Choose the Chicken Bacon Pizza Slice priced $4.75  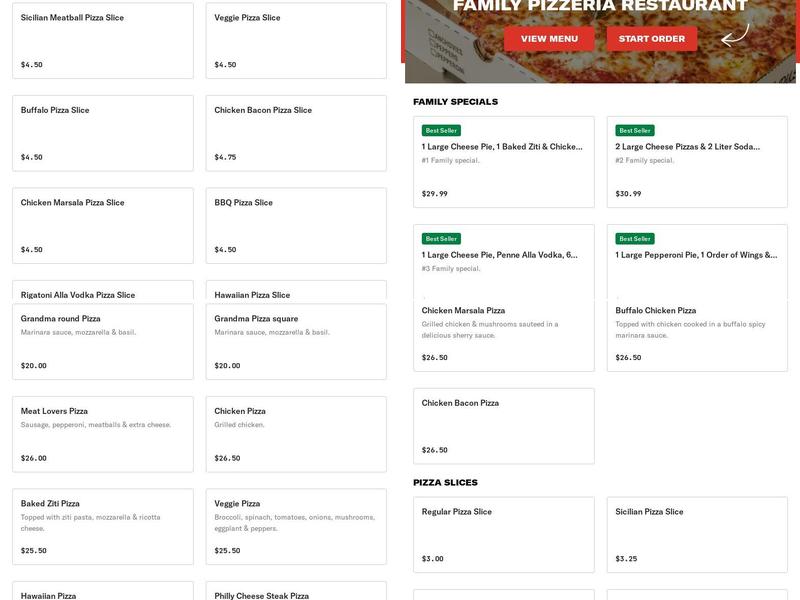295,133
